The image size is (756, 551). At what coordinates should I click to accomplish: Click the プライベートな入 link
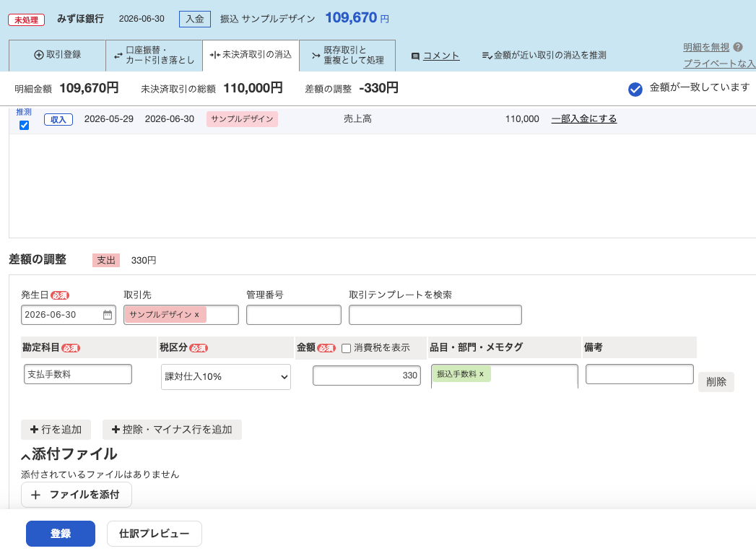(719, 63)
